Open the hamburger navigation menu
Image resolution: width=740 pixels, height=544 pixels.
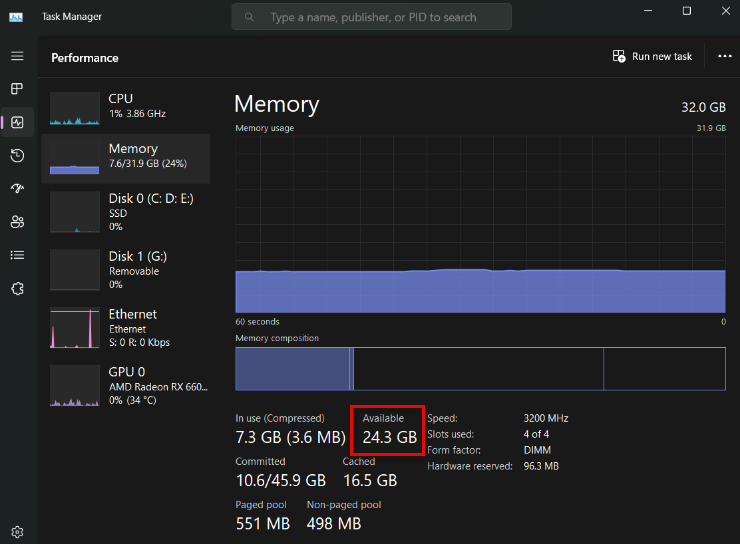17,56
